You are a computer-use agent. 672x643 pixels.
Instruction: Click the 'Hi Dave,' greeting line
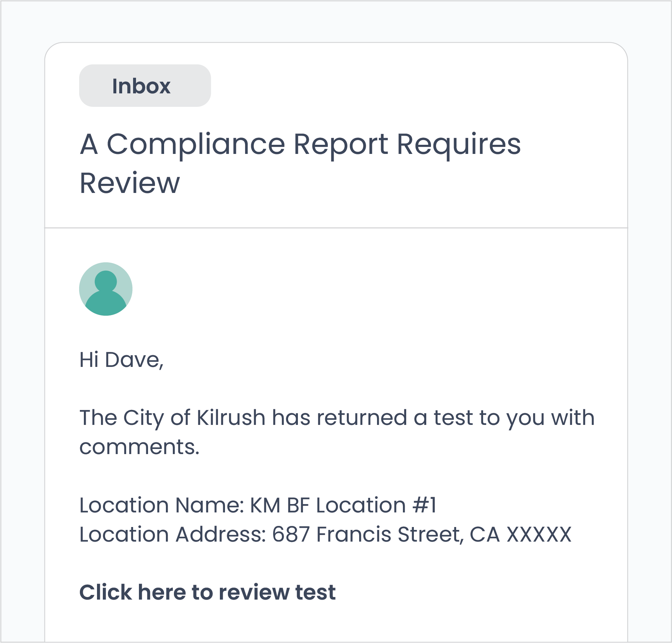click(121, 360)
